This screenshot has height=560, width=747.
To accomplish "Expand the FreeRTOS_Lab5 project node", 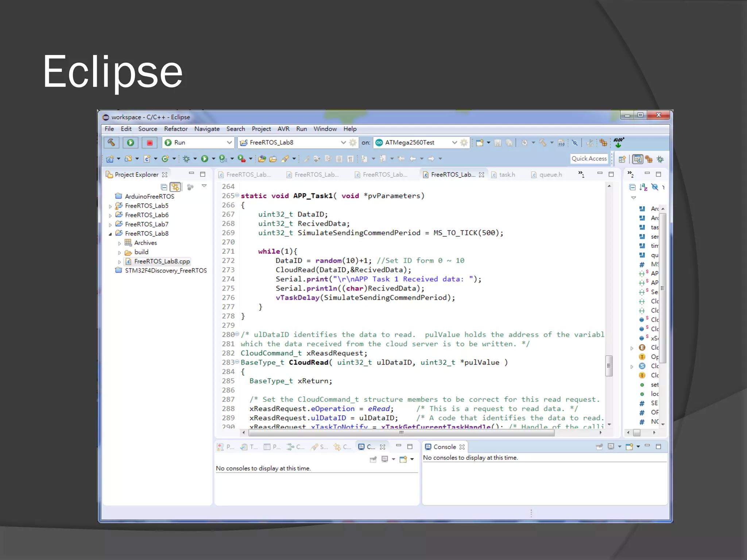I will (x=111, y=206).
